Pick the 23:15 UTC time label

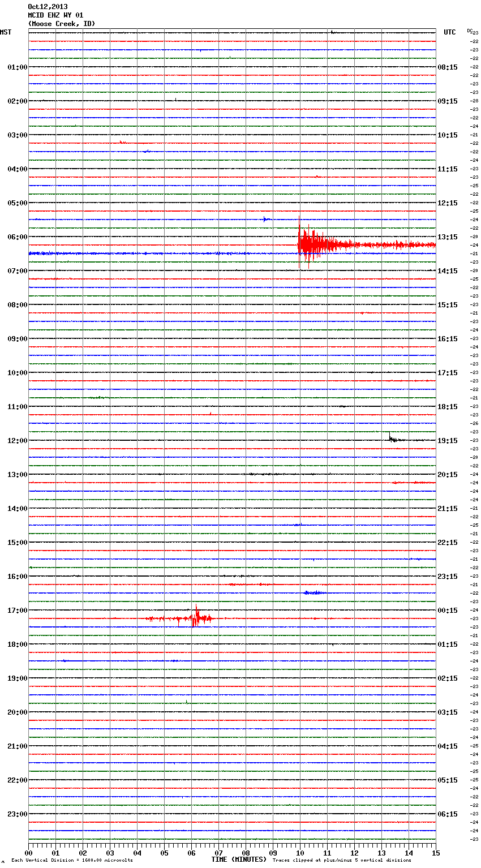click(x=448, y=577)
